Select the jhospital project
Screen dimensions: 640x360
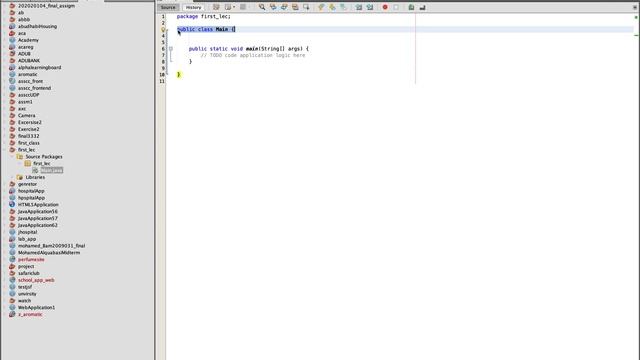27,232
